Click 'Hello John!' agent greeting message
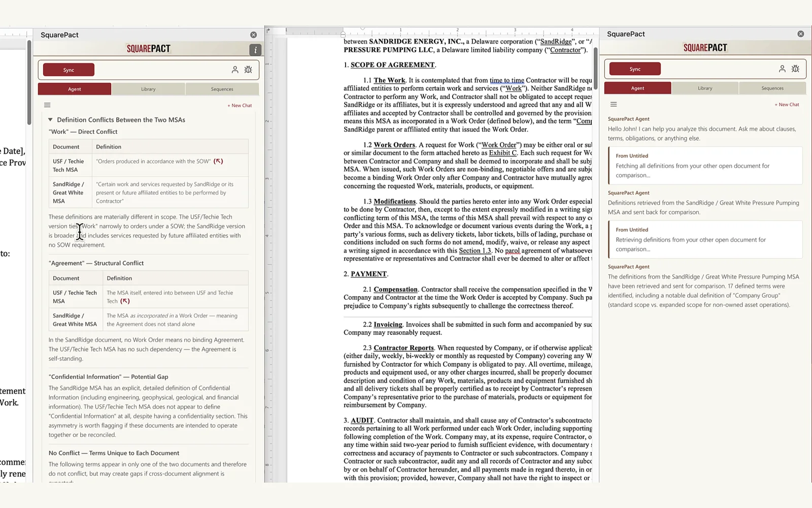The image size is (812, 508). pos(702,134)
